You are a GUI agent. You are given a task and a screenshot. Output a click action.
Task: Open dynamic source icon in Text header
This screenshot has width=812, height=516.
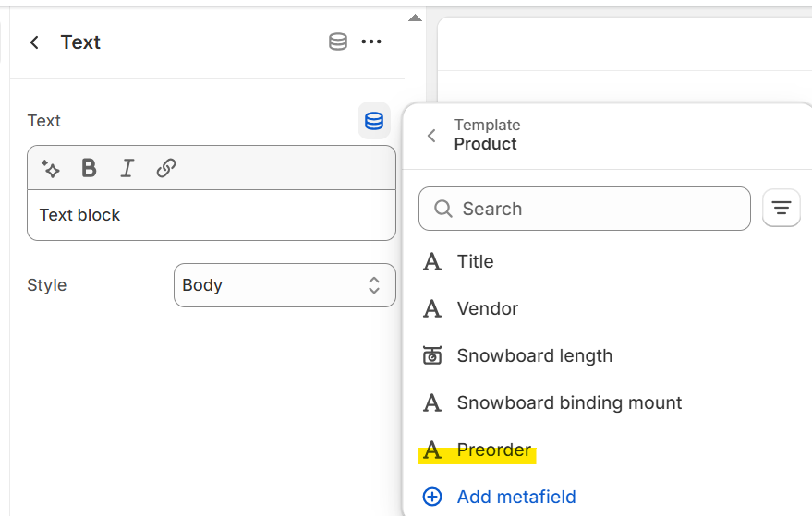(x=338, y=42)
